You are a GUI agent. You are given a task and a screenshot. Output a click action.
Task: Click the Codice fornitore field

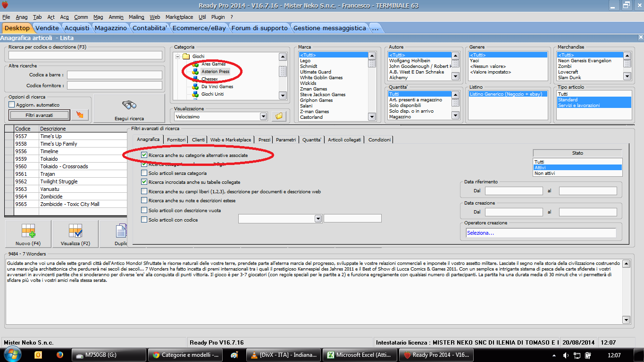click(x=115, y=85)
